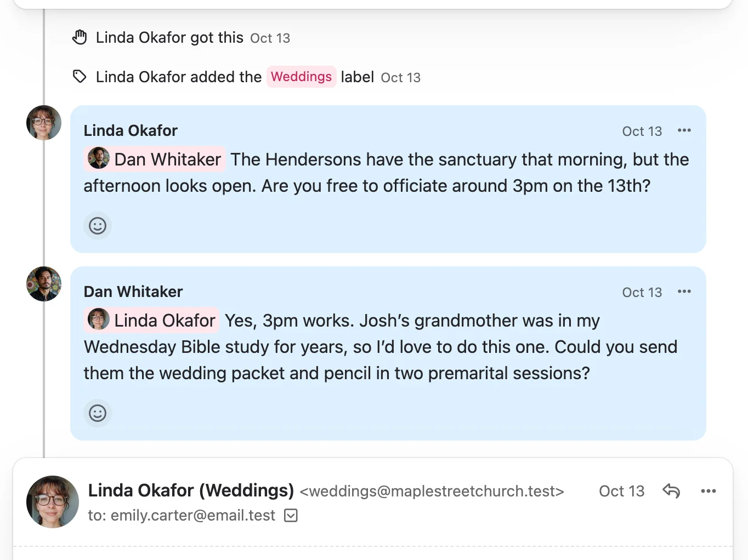Screen dimensions: 748x560
Task: Click the weddings@maplestreetchurch.test sender address
Action: (432, 491)
